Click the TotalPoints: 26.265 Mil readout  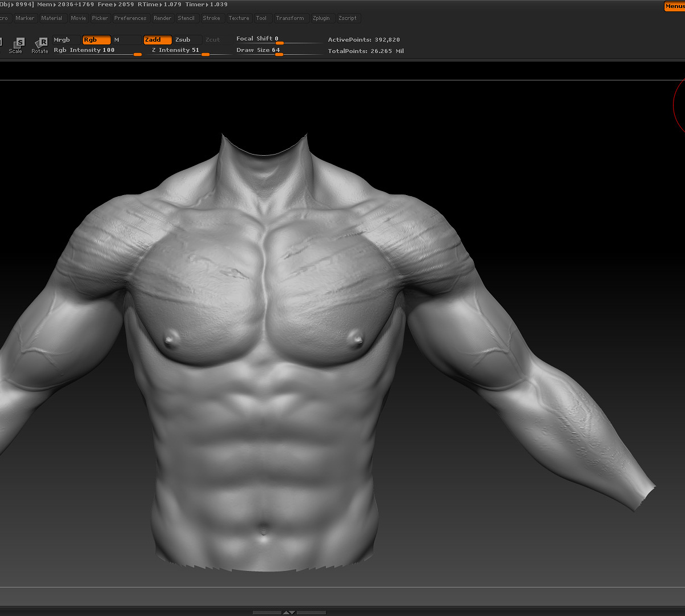(x=366, y=51)
